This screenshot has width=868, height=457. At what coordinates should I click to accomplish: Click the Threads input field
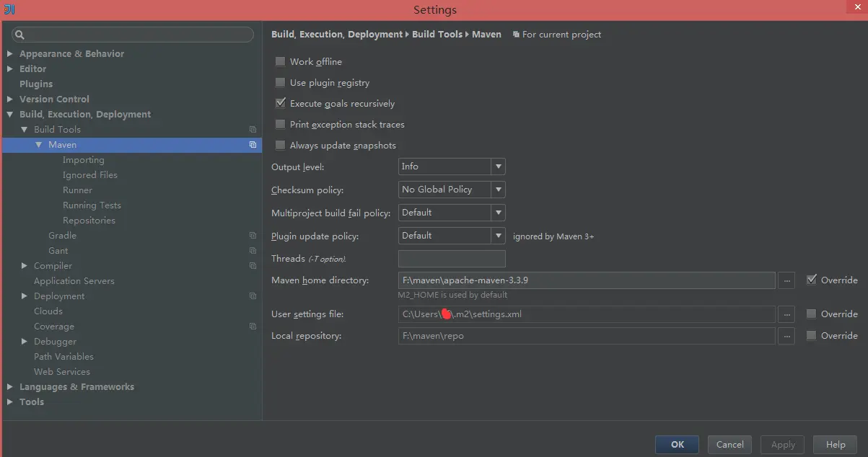[x=452, y=259]
